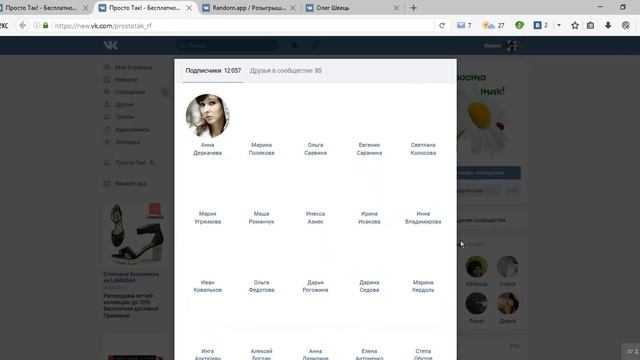Image resolution: width=640 pixels, height=360 pixels.
Task: Open subscriber Светлана Колосова
Action: (x=423, y=149)
